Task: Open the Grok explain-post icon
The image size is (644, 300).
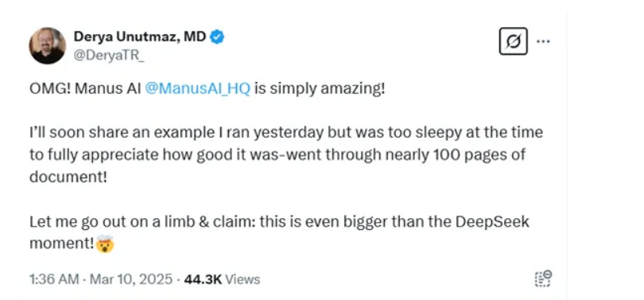Action: coord(513,41)
